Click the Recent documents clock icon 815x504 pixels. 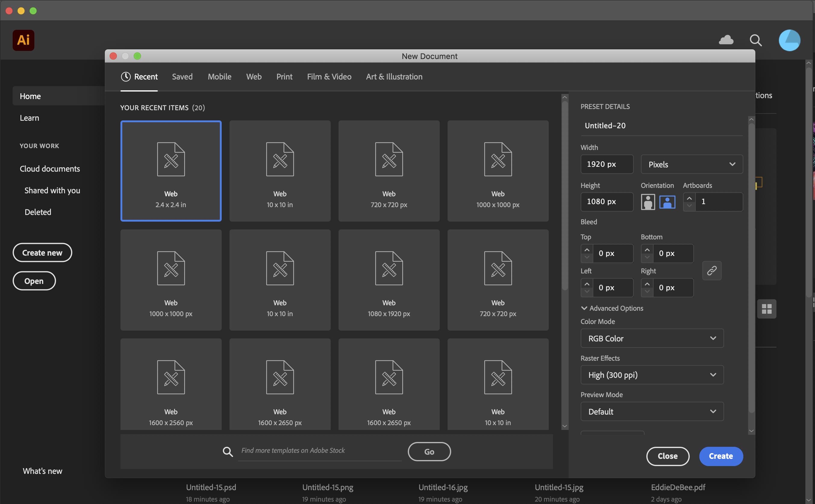pyautogui.click(x=126, y=77)
